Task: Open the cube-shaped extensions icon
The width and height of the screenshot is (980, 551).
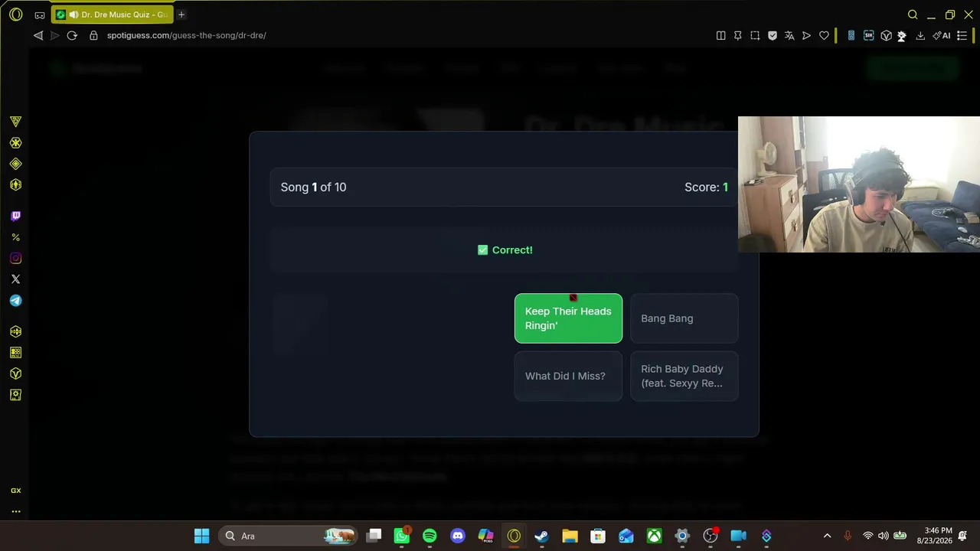Action: (886, 35)
